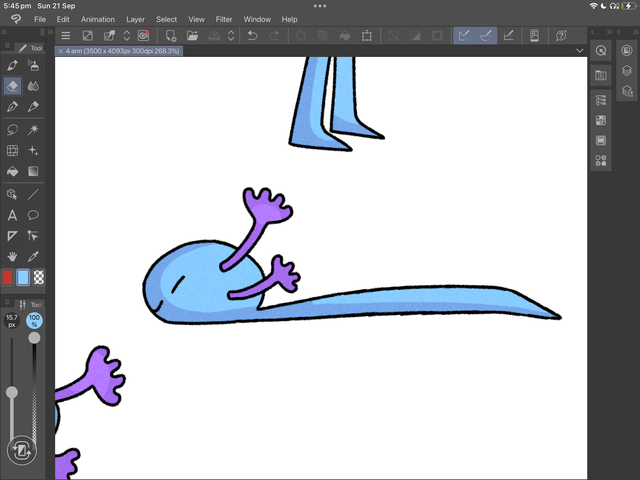This screenshot has height=480, width=640.
Task: Click the Undo arrow in the command bar
Action: click(x=252, y=36)
